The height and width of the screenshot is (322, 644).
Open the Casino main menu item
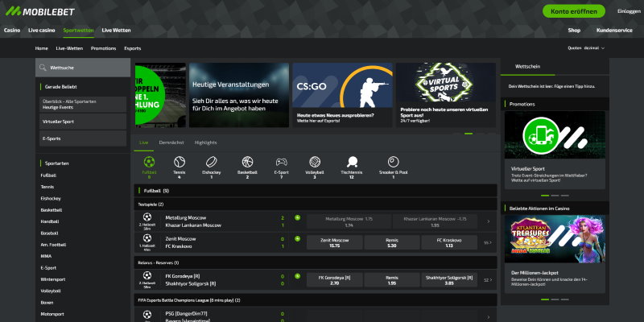[12, 31]
